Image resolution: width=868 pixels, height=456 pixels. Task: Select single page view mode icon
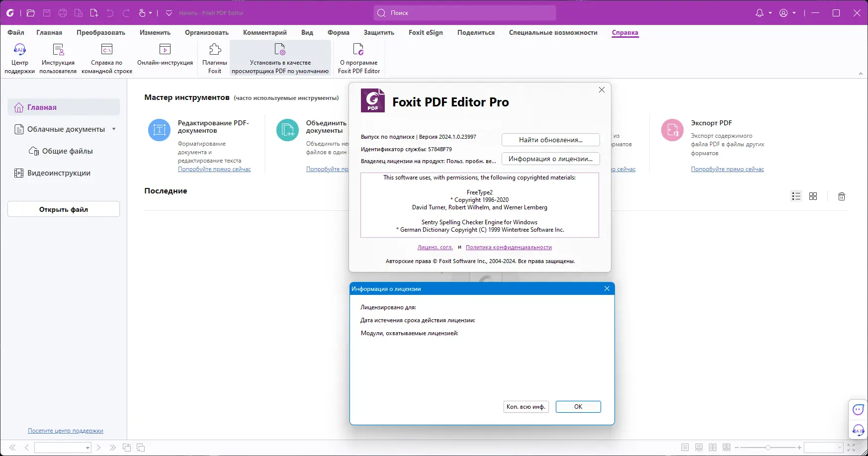(685, 448)
